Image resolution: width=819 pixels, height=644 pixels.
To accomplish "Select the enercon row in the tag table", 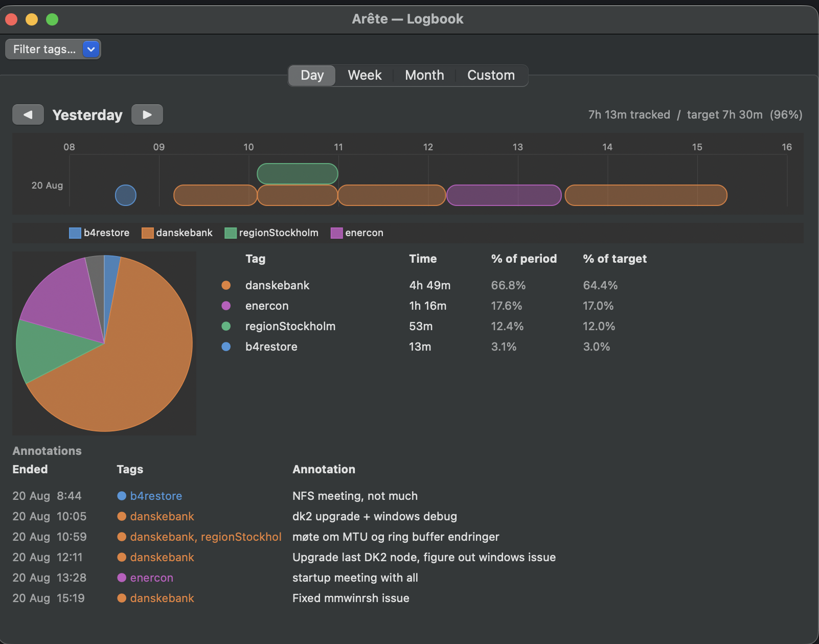I will point(435,306).
